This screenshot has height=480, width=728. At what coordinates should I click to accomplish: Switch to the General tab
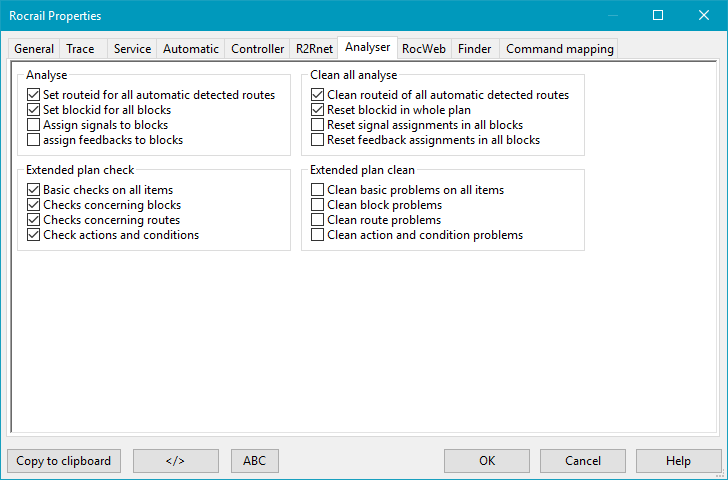pos(34,48)
